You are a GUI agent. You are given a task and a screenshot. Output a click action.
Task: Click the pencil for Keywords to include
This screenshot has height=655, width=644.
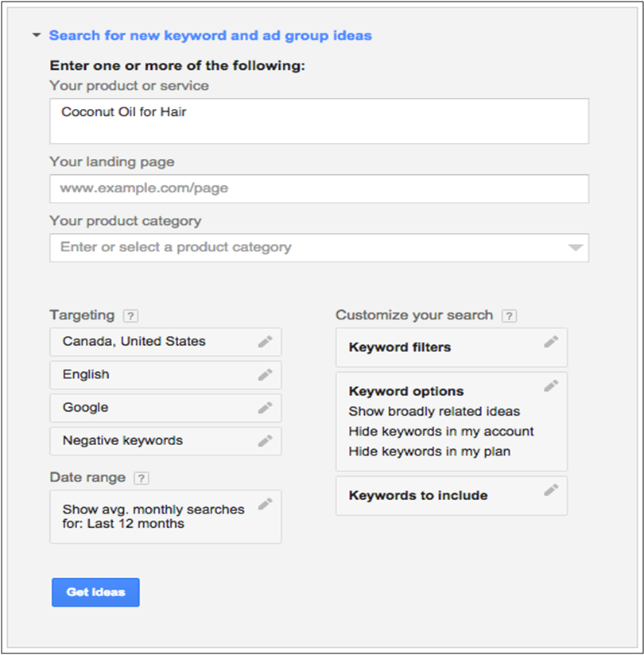(551, 490)
